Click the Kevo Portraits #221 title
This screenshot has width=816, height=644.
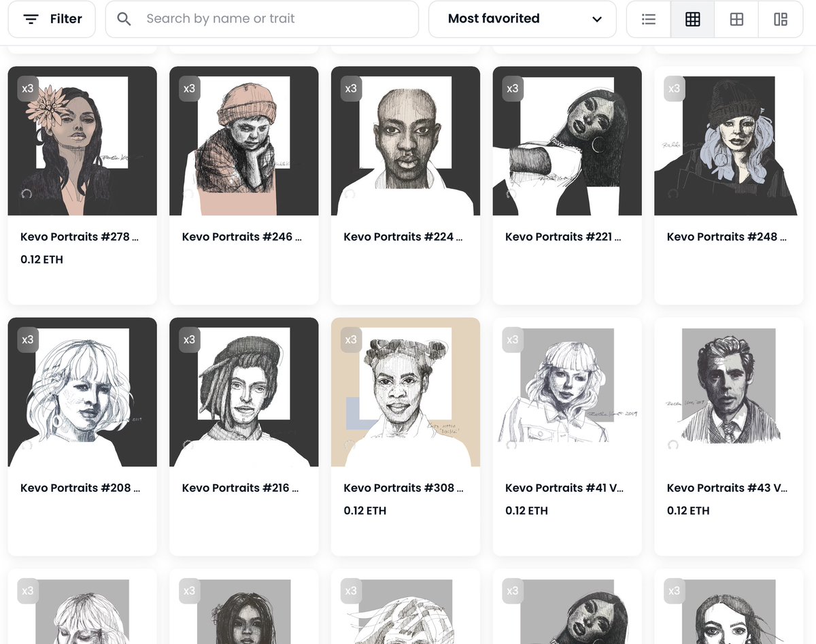click(564, 237)
